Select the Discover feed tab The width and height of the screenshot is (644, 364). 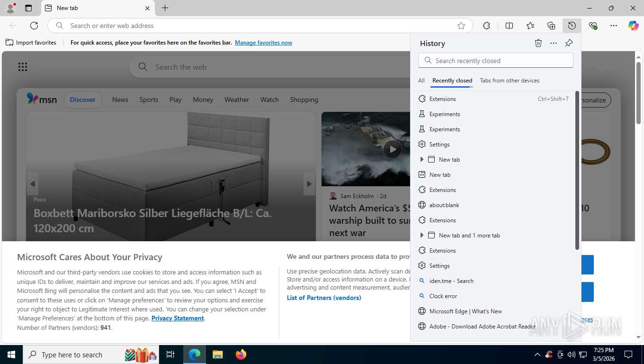pos(82,100)
